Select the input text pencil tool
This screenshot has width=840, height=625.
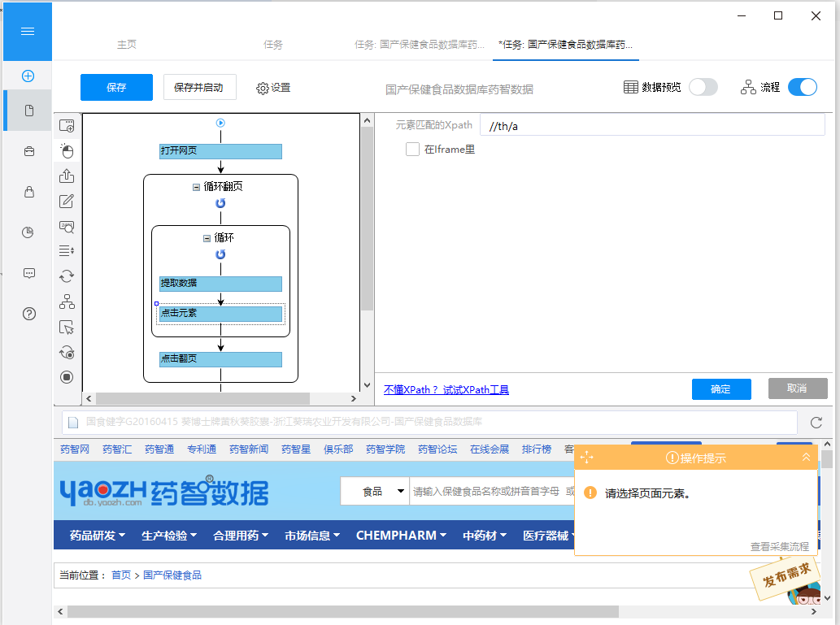point(67,201)
